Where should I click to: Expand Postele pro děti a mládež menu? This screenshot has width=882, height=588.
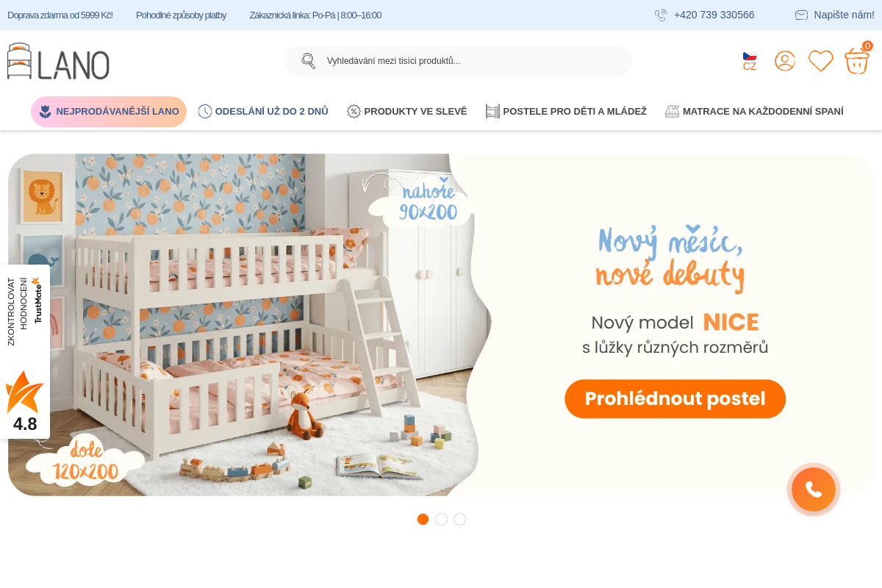pos(566,112)
